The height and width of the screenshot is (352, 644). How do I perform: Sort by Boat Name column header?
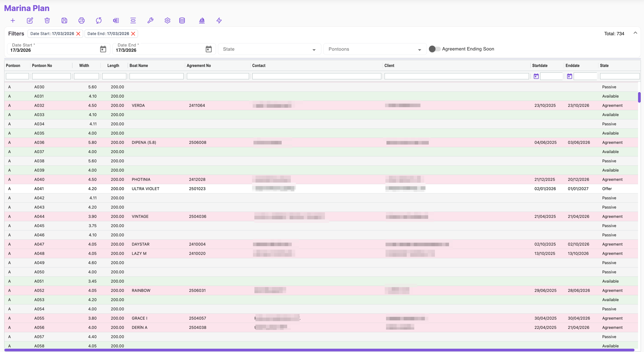click(139, 65)
